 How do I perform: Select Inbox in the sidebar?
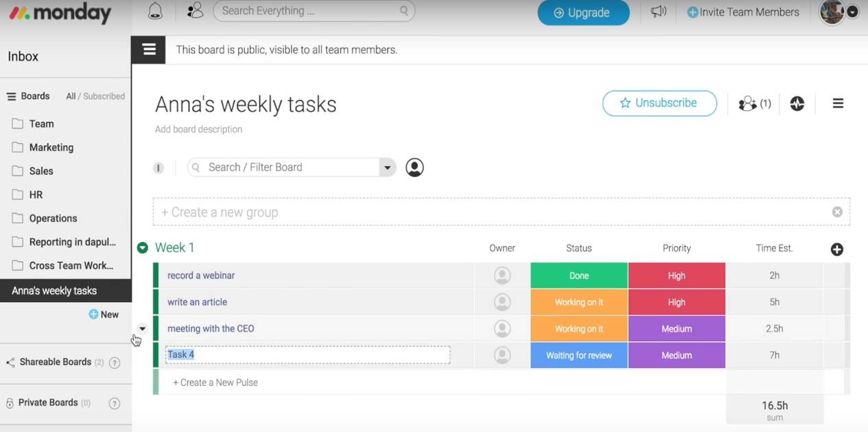[x=23, y=56]
